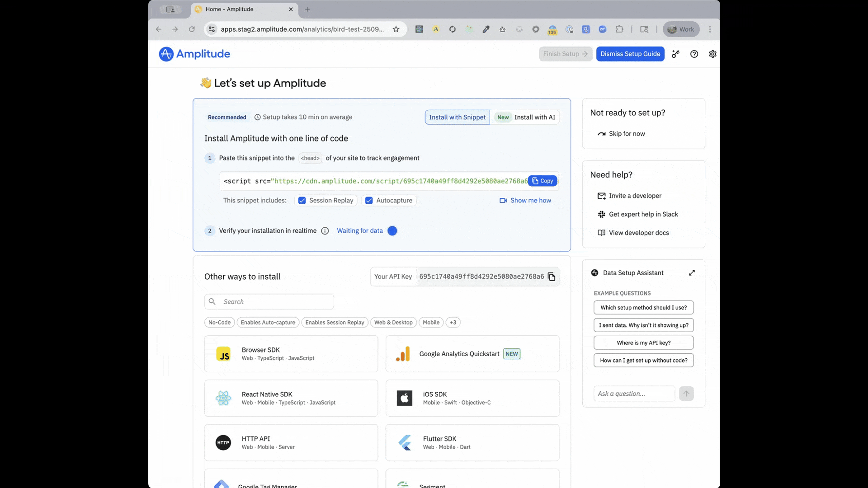Click the Amplitude logo in header

(194, 54)
